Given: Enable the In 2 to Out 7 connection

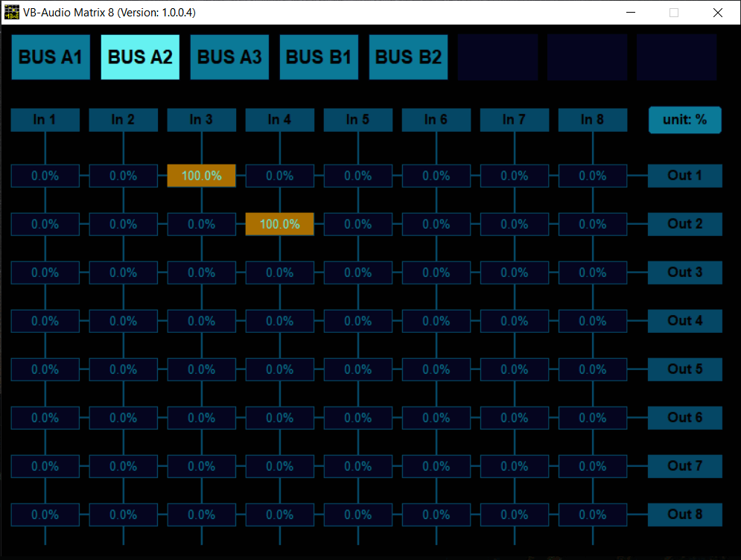Looking at the screenshot, I should pos(123,466).
